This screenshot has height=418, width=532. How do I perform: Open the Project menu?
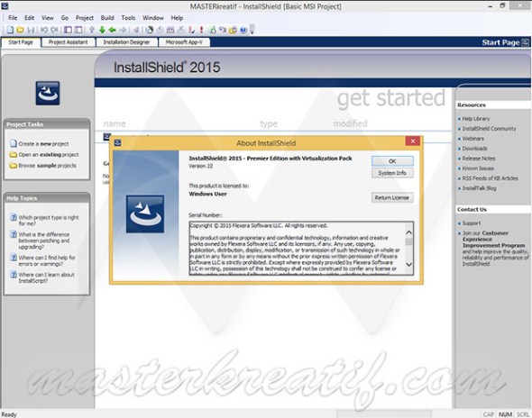coord(85,18)
